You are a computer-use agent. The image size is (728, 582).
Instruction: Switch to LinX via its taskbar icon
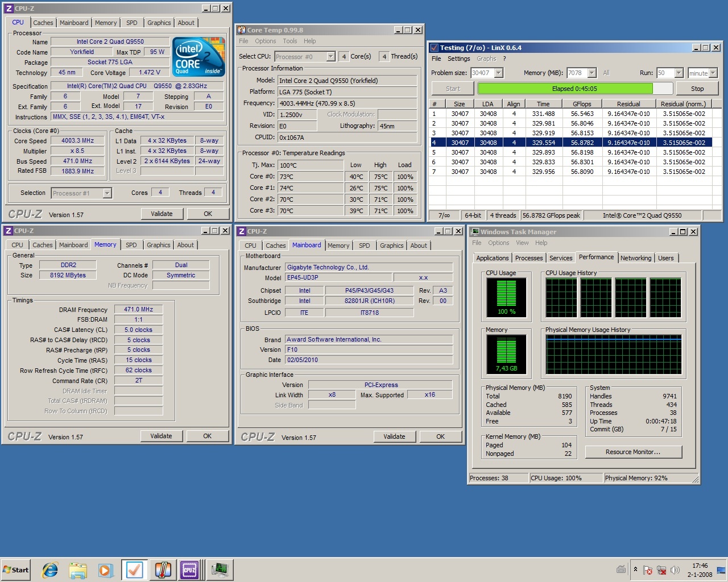[x=135, y=569]
